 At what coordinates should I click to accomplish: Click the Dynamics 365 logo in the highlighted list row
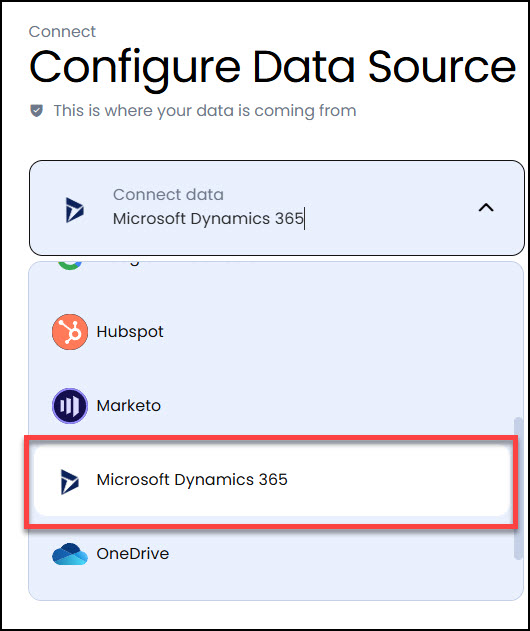click(x=70, y=482)
